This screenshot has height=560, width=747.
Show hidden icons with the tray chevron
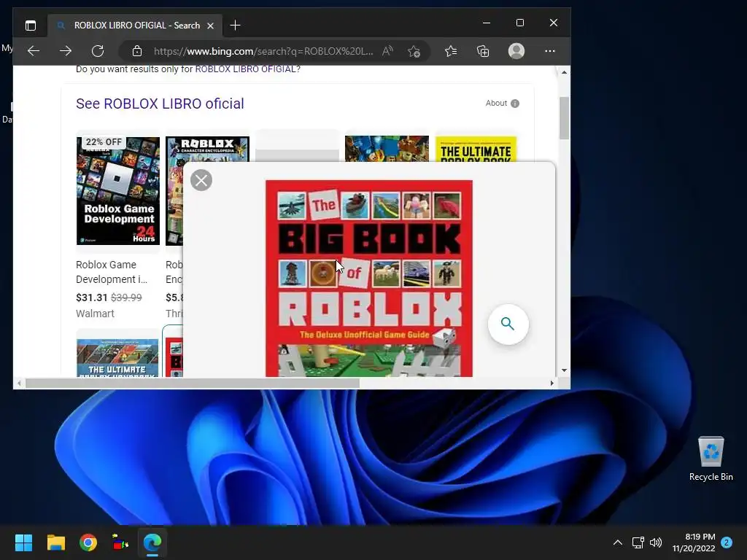(x=617, y=542)
